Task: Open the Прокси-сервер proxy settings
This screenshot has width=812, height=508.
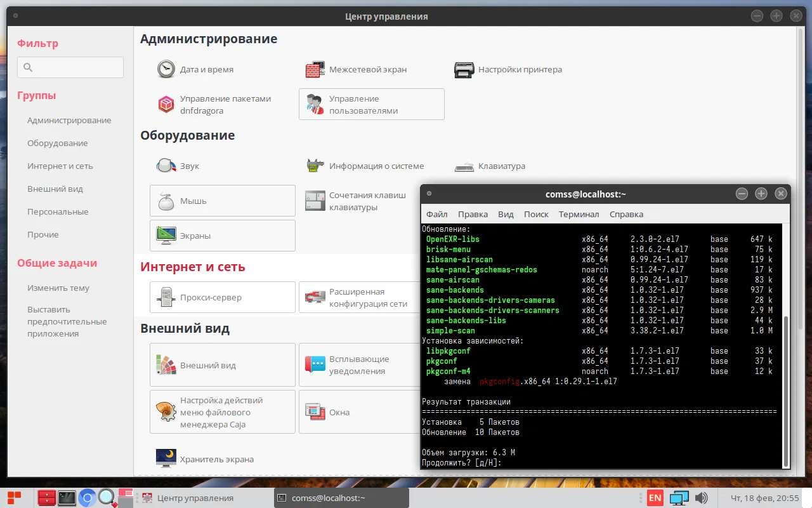Action: [x=223, y=297]
